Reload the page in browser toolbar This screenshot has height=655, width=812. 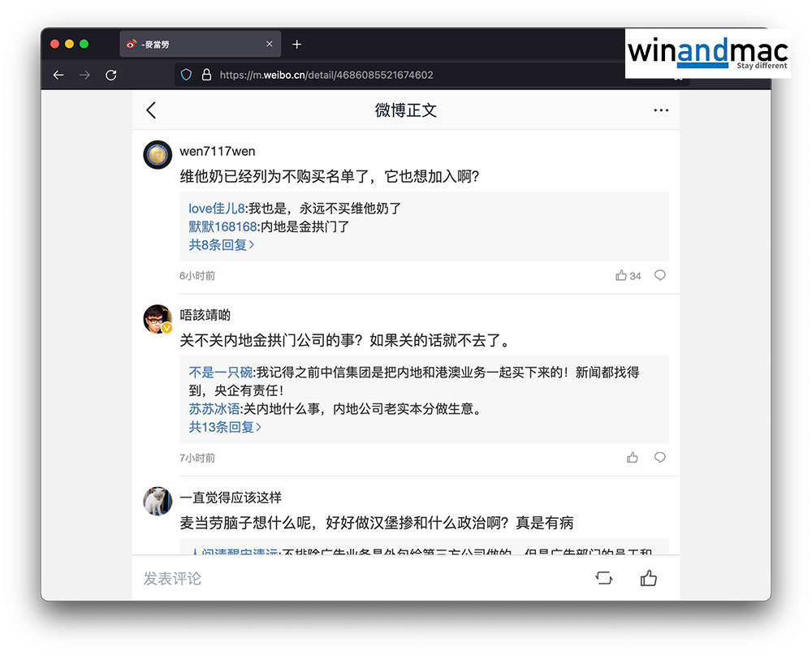[111, 75]
